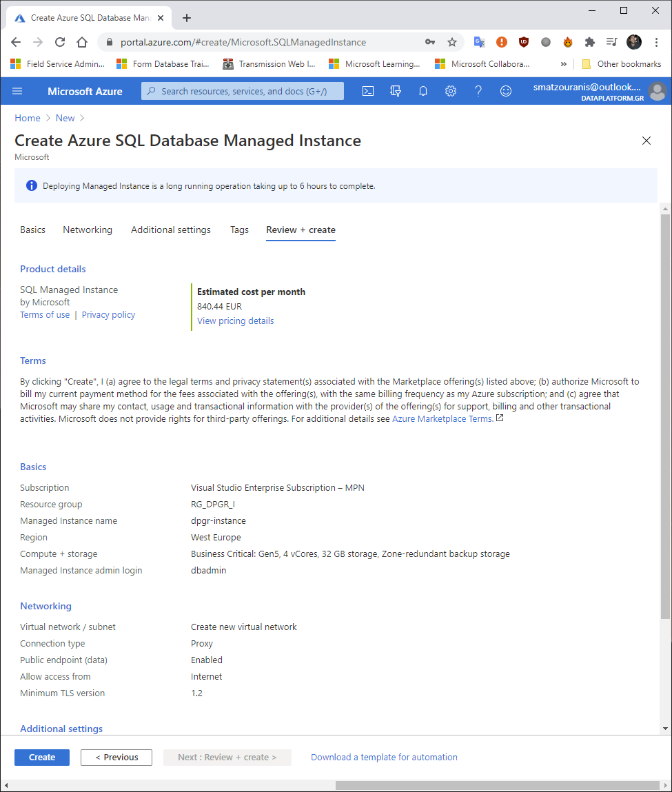Bookmark the page with the star icon
Screen dimensions: 672x792
coord(452,42)
